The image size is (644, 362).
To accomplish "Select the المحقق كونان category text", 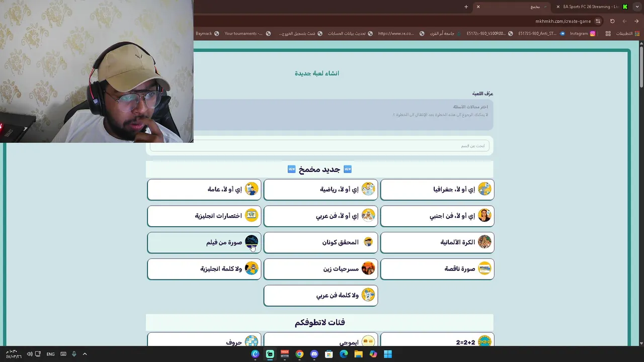I will tap(341, 242).
